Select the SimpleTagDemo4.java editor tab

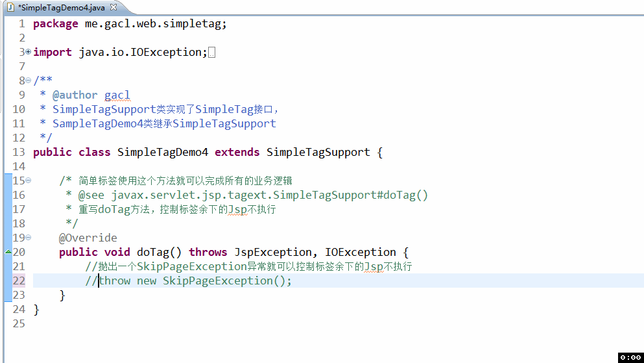pos(62,7)
